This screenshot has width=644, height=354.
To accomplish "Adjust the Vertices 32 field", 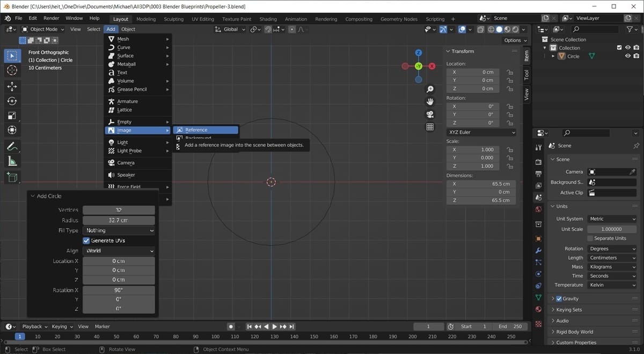I will 119,210.
